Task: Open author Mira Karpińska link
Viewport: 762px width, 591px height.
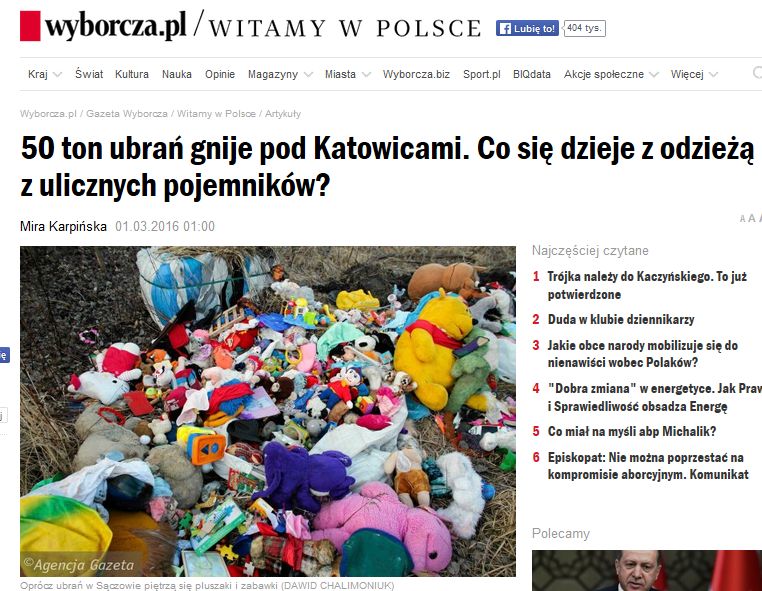Action: (63, 226)
